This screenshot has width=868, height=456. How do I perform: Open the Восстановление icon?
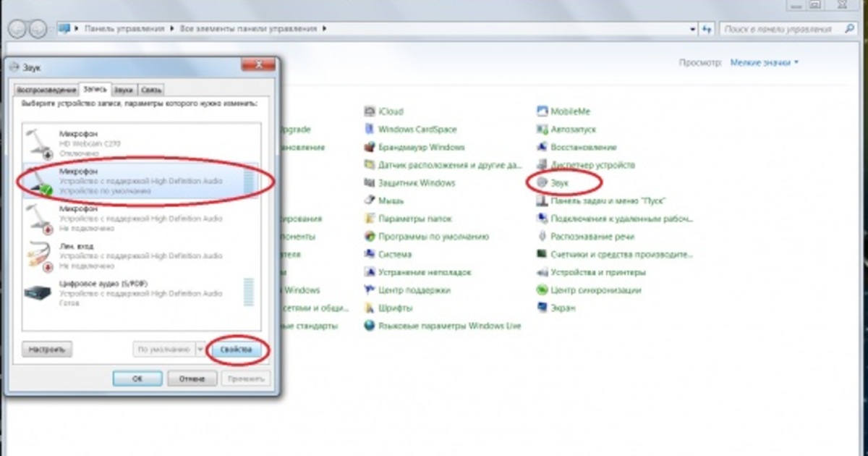coord(542,148)
